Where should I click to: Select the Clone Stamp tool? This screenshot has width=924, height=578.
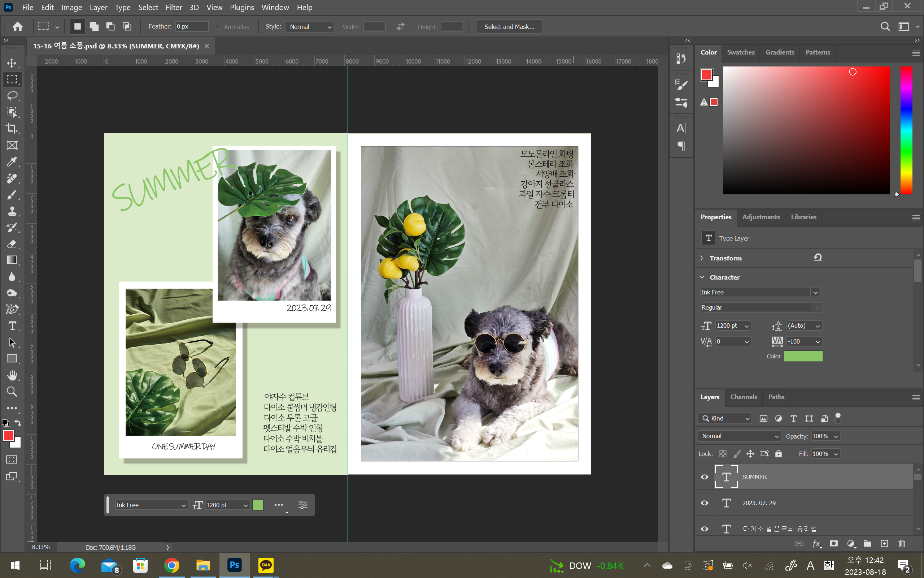pyautogui.click(x=12, y=211)
